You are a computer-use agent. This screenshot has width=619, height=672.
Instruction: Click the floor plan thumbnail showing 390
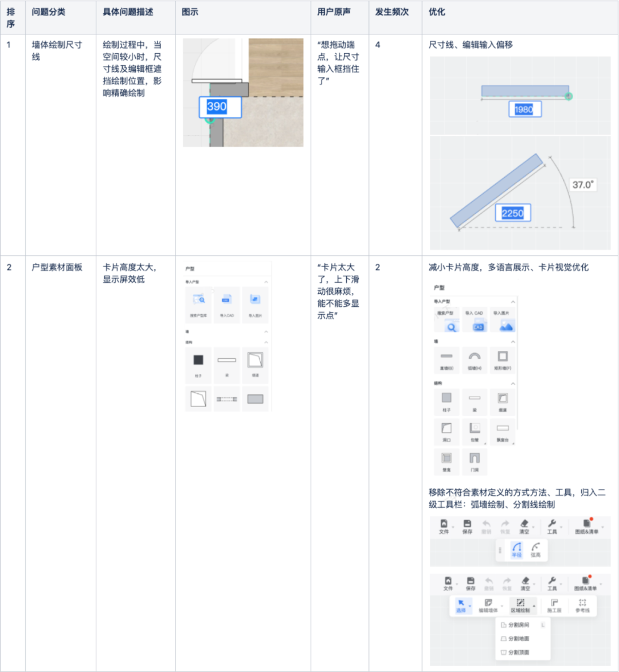[244, 92]
